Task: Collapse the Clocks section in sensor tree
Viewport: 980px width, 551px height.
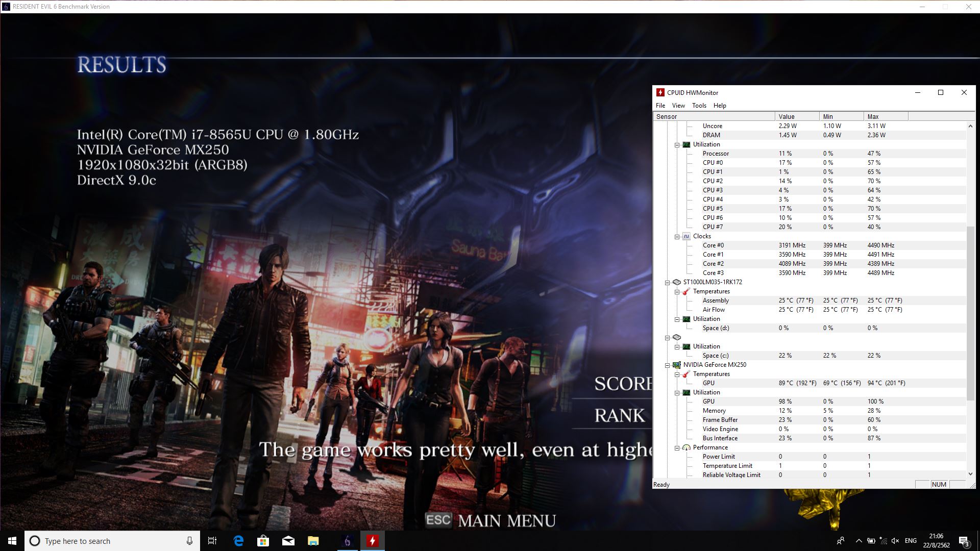Action: 677,237
